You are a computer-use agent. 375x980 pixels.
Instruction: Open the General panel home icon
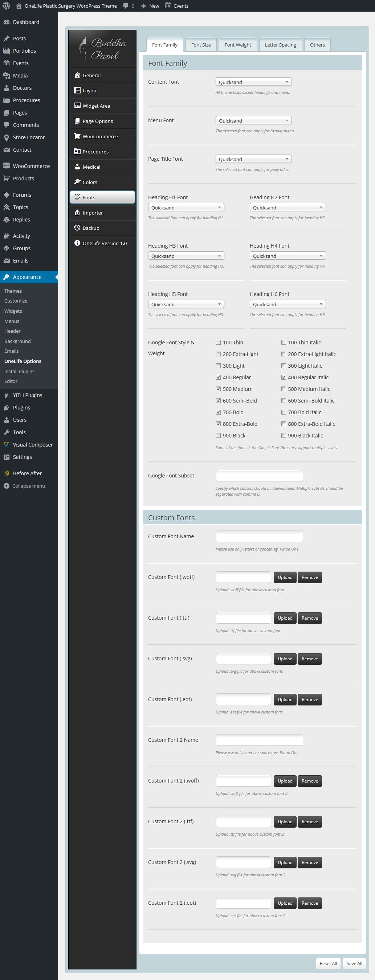coord(77,75)
